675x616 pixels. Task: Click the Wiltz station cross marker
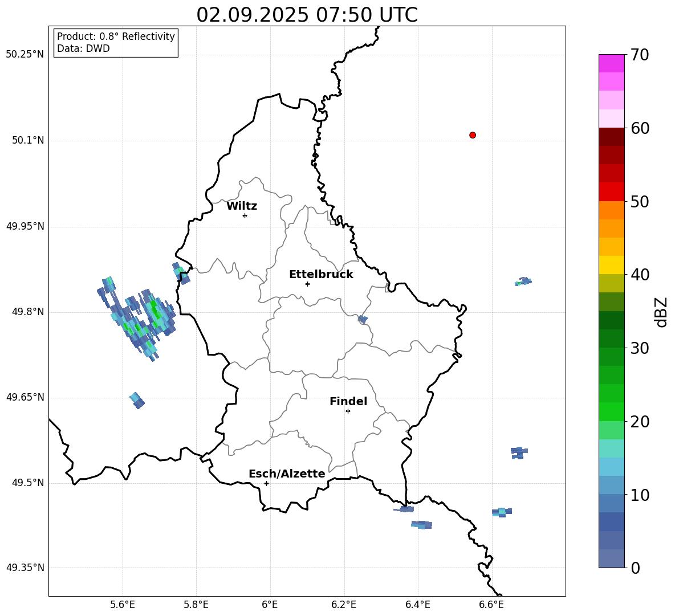(x=245, y=216)
